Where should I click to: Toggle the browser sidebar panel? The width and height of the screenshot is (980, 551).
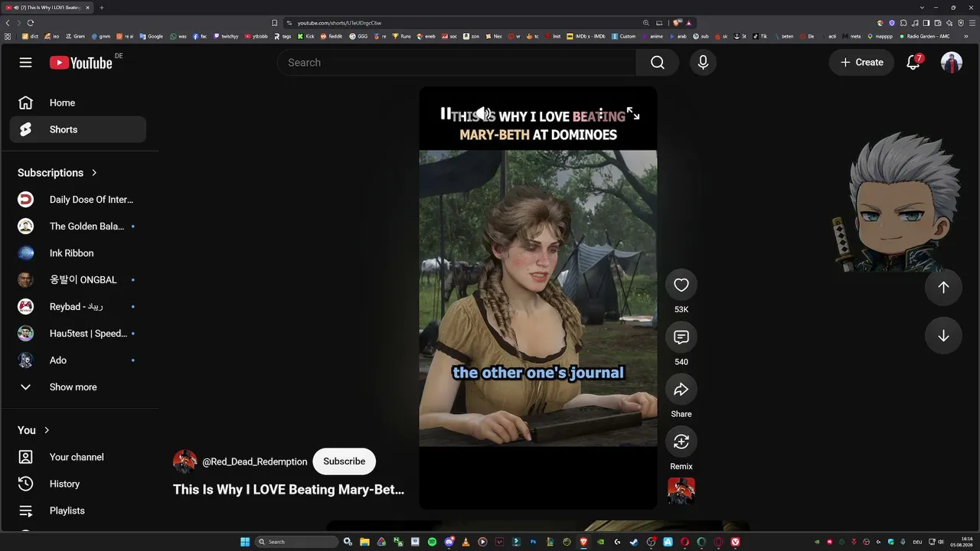coord(926,23)
